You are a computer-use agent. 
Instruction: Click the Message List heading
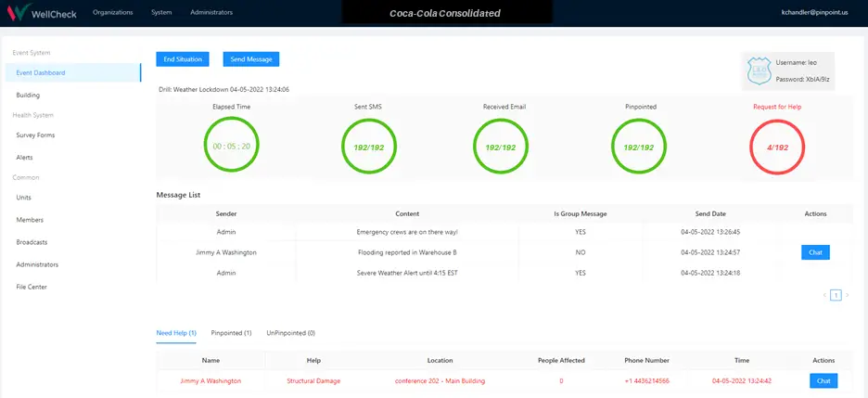(178, 195)
